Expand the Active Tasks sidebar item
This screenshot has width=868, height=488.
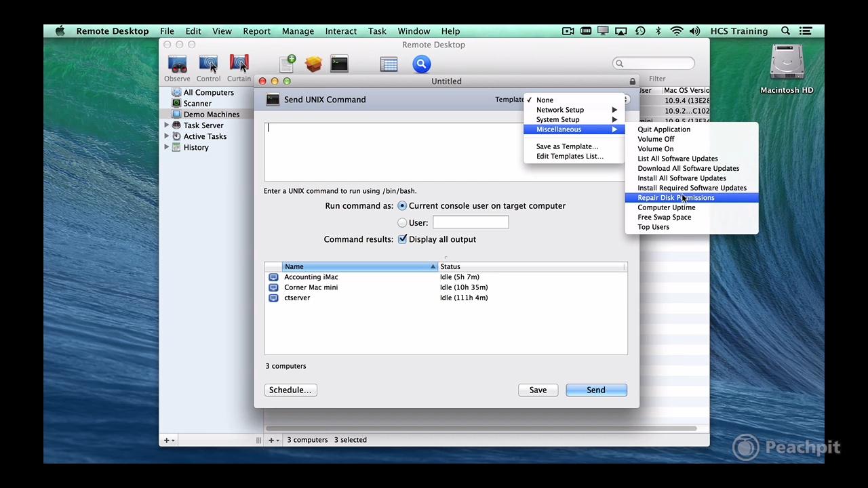click(x=167, y=136)
